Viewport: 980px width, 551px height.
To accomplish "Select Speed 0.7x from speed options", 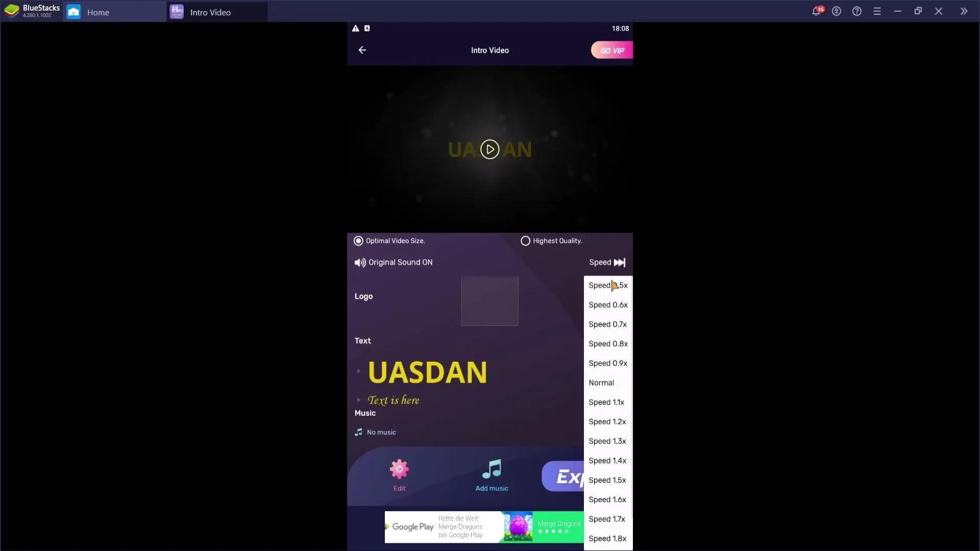I will (606, 324).
